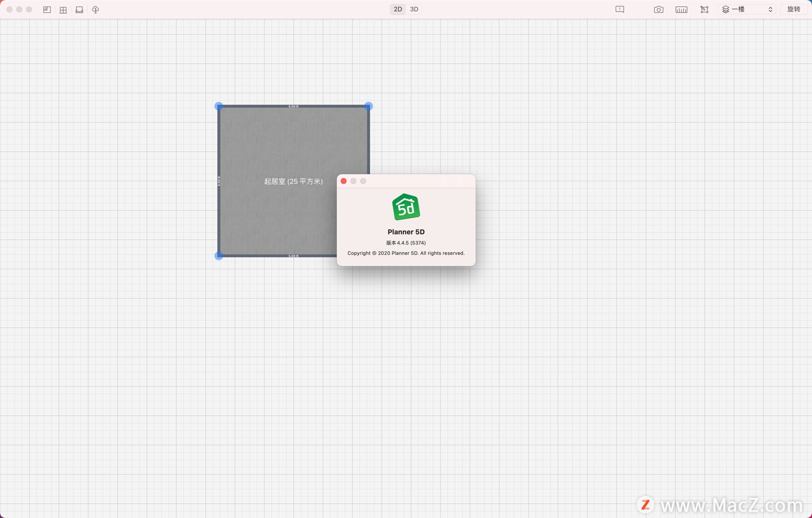Click the Planner 5D logo in about dialog
Screen dimensions: 812x518
click(406, 207)
